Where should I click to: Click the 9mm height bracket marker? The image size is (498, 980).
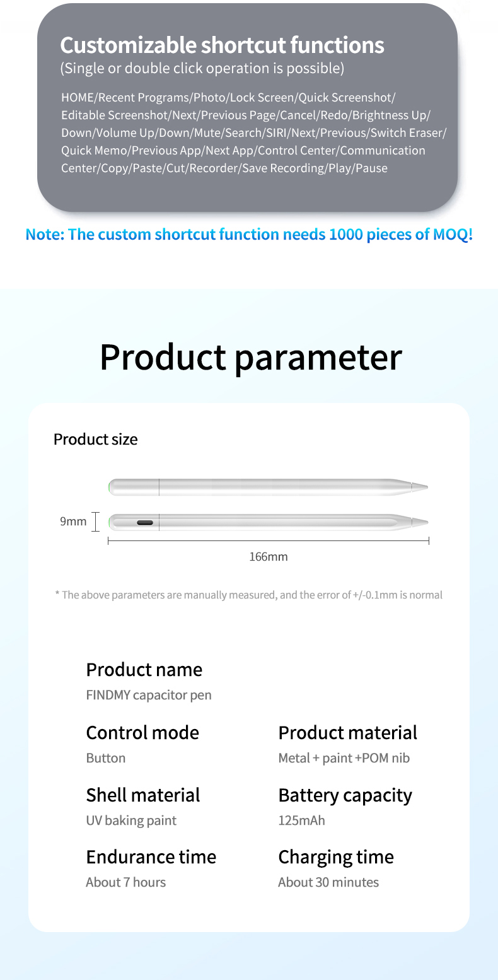click(x=96, y=522)
